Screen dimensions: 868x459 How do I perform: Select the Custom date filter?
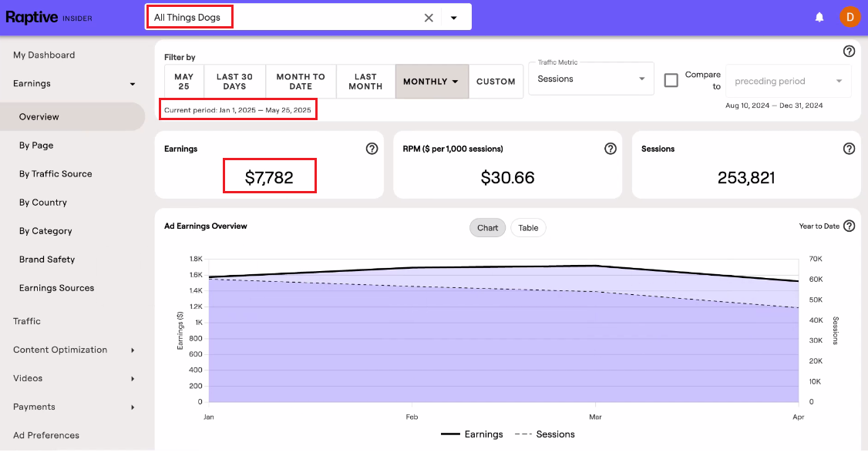click(x=496, y=82)
